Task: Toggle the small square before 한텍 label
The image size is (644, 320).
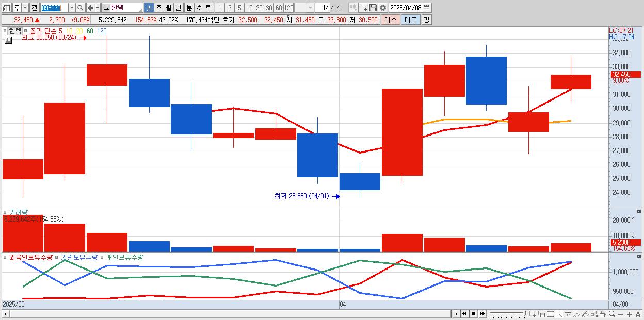Action: 5,31
